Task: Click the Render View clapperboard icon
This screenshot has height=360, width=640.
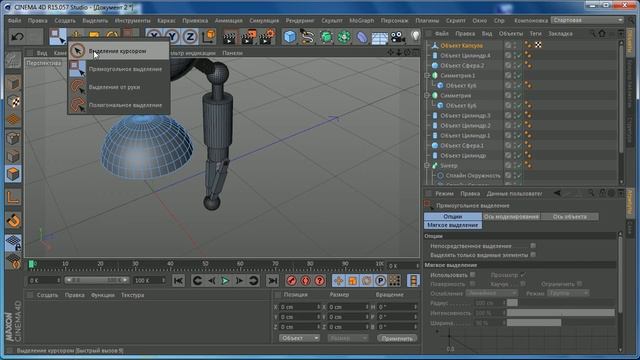Action: pos(230,37)
